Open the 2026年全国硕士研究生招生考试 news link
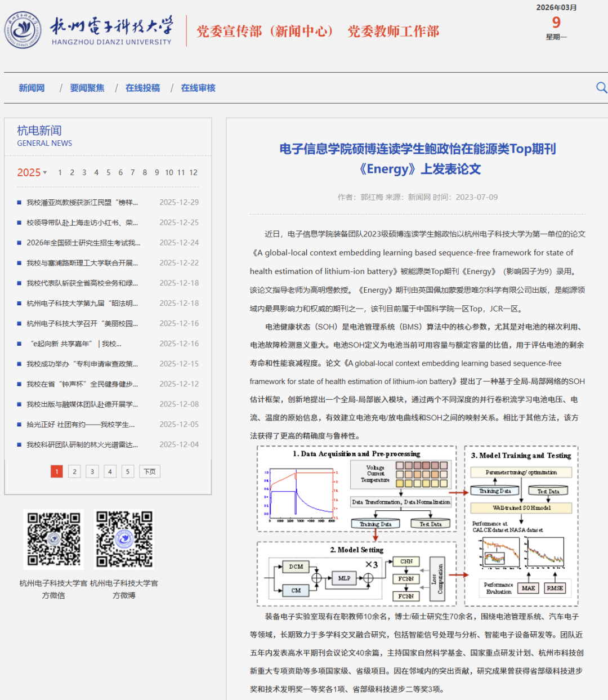Image resolution: width=608 pixels, height=700 pixels. point(83,243)
